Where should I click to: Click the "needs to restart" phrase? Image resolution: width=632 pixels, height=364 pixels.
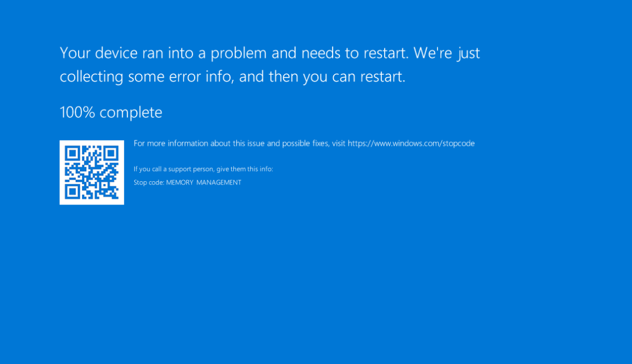pos(355,53)
